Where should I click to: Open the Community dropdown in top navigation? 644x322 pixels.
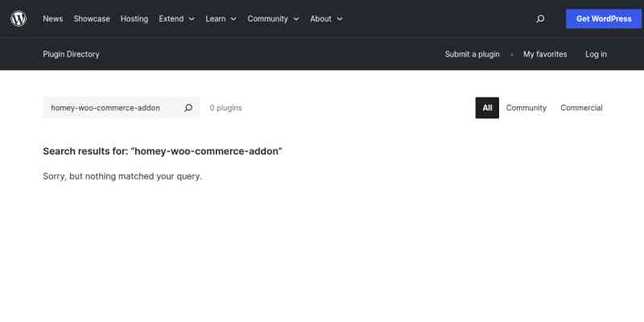[273, 19]
